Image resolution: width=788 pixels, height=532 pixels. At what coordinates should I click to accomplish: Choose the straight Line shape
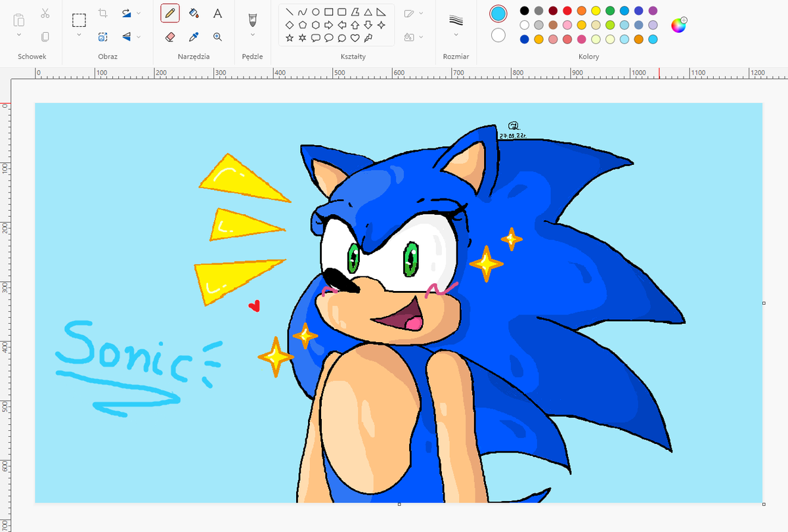click(x=290, y=12)
